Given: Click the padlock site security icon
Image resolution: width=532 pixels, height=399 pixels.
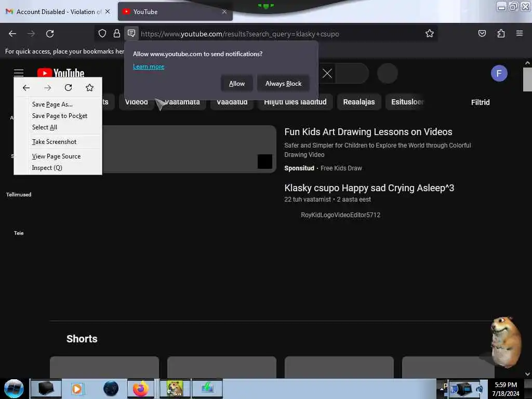Looking at the screenshot, I should (x=117, y=33).
